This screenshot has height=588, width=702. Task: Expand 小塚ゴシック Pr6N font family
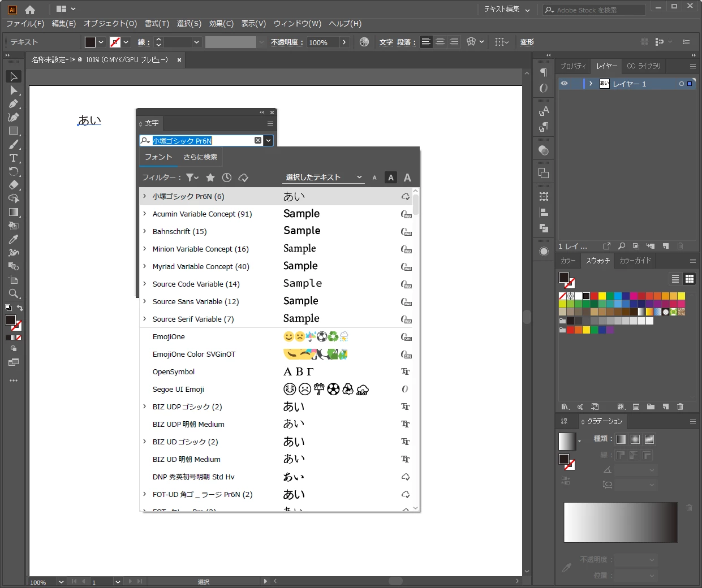coord(145,196)
